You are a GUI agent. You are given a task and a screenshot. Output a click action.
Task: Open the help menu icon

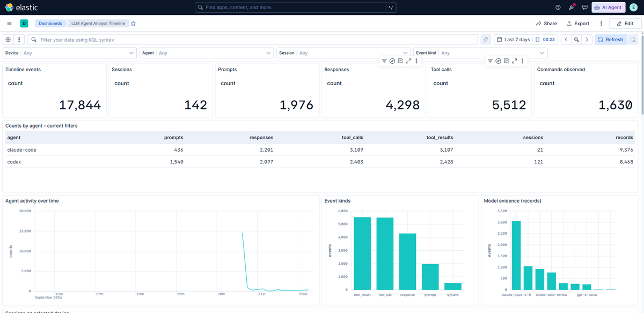coord(558,8)
